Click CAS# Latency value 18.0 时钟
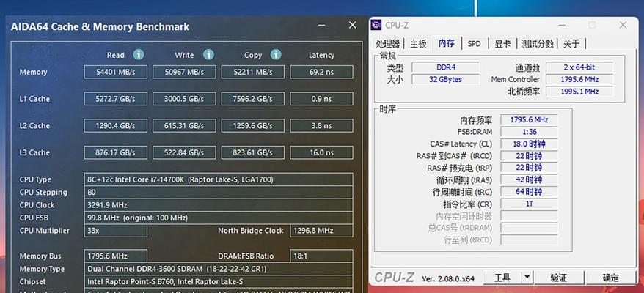 pyautogui.click(x=529, y=144)
